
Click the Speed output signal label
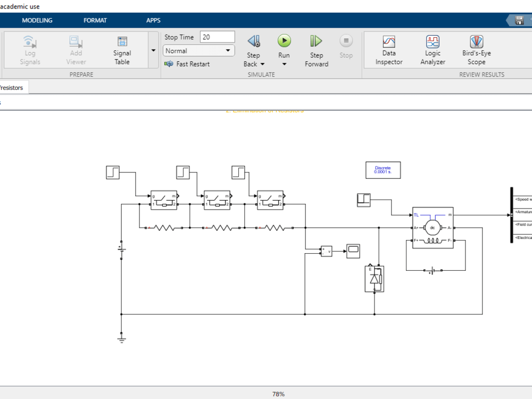coord(523,199)
